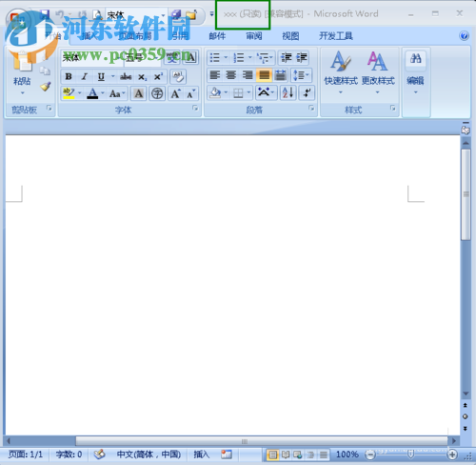The height and width of the screenshot is (465, 476).
Task: Switch to the 开发工具 tab
Action: point(336,36)
